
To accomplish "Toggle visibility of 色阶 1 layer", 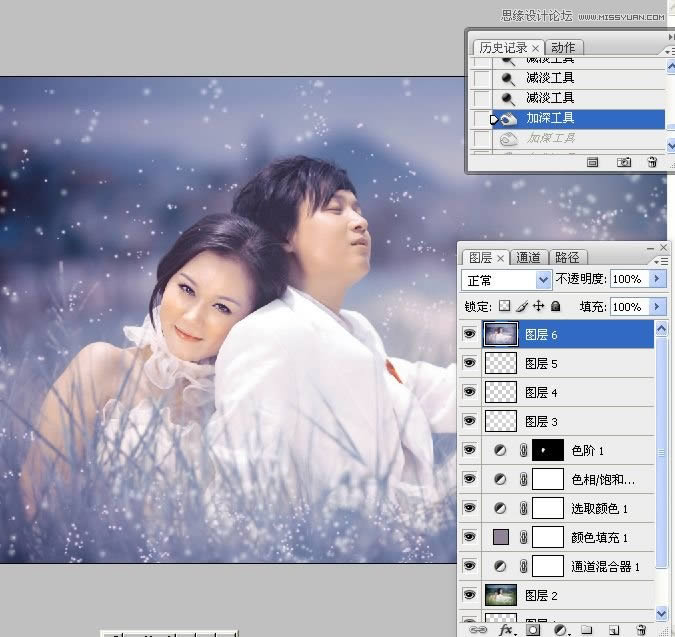I will coord(469,450).
